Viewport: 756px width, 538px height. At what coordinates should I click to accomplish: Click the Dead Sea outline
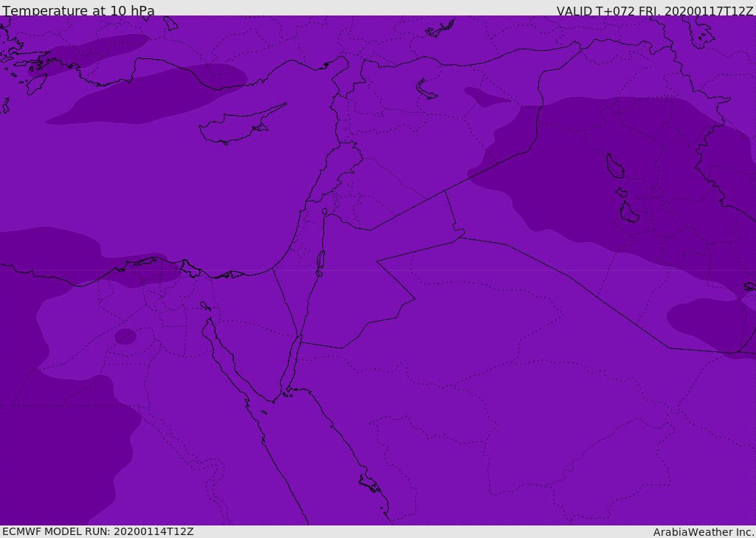[320, 261]
